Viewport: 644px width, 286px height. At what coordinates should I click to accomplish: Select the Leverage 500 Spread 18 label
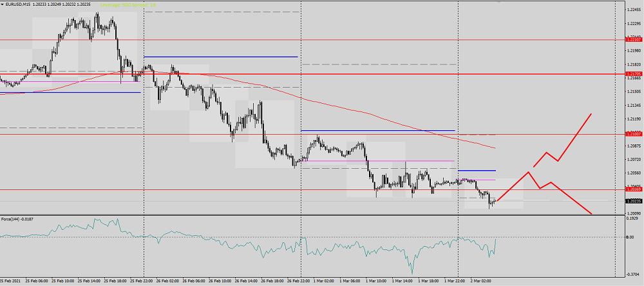pos(128,3)
